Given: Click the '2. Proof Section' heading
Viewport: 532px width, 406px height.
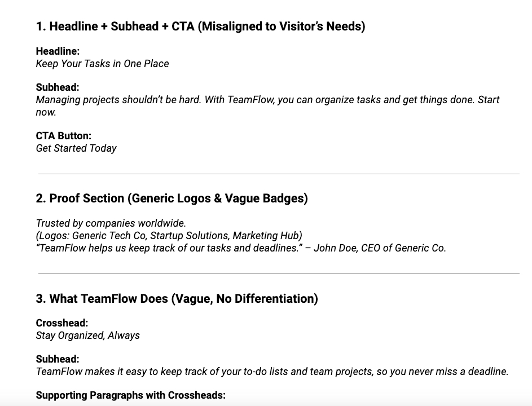Looking at the screenshot, I should [x=172, y=198].
